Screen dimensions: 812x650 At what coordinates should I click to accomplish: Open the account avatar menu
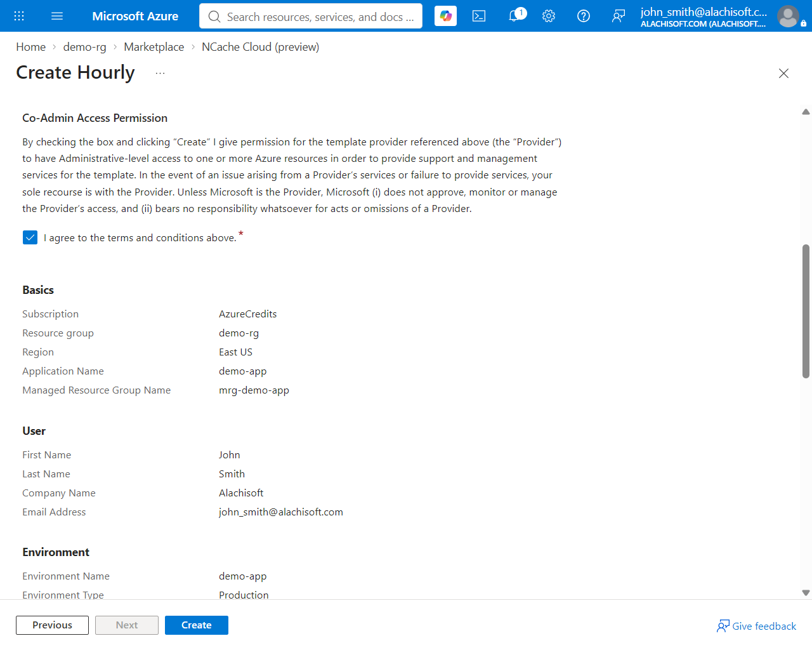click(x=788, y=16)
